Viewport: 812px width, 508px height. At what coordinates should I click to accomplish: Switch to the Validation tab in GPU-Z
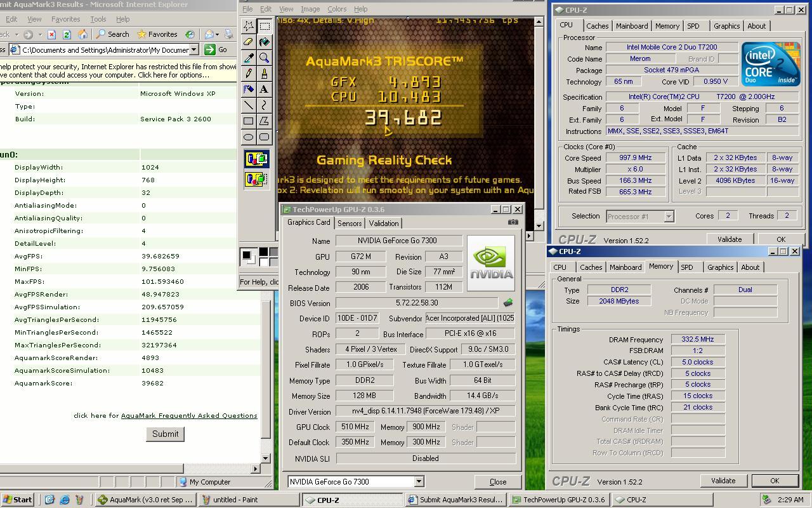click(384, 224)
